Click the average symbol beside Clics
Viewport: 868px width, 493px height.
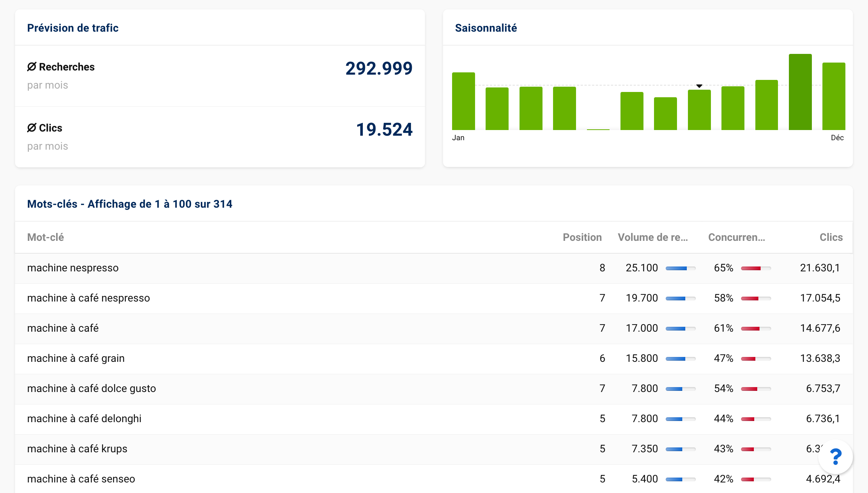pyautogui.click(x=32, y=128)
